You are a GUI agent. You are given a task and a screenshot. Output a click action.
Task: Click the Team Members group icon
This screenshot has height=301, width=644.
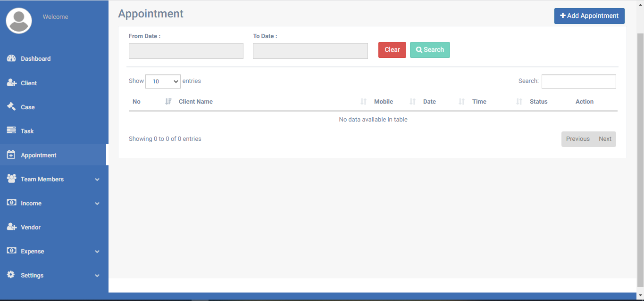(11, 179)
